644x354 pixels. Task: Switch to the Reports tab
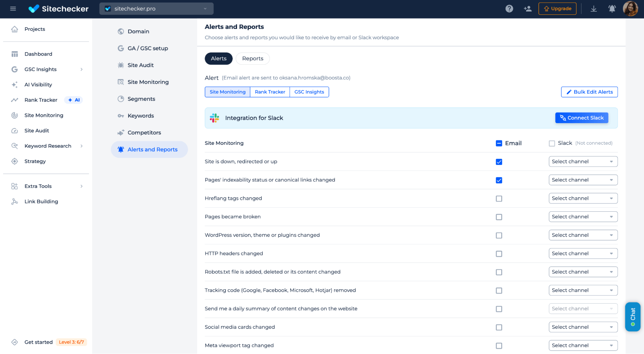tap(253, 59)
